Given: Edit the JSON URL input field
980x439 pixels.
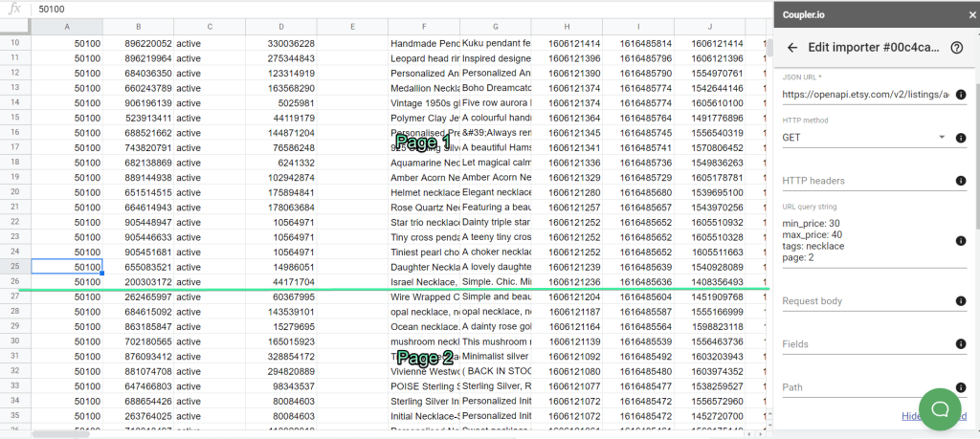Looking at the screenshot, I should (x=865, y=95).
